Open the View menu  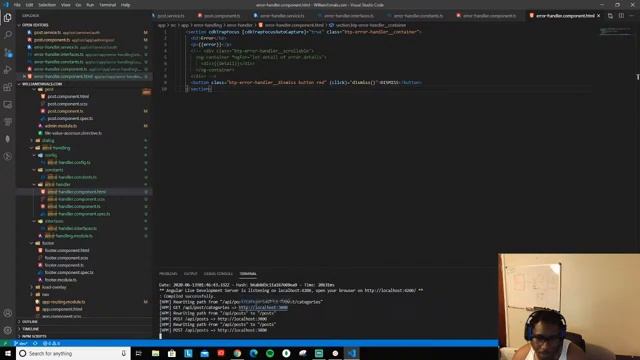pyautogui.click(x=65, y=5)
